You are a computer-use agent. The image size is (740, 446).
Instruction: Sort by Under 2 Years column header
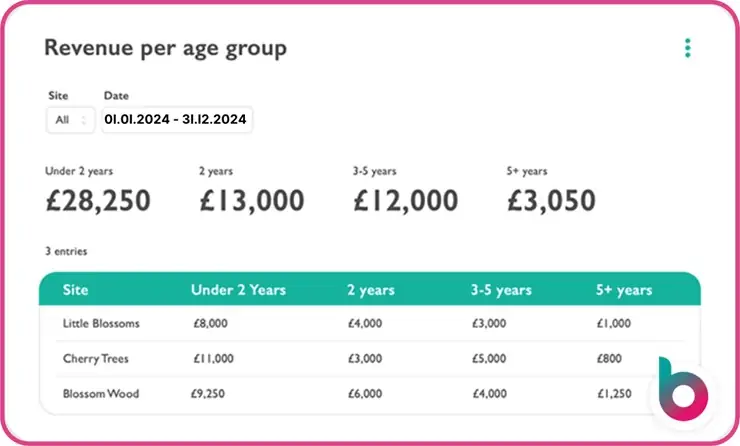pos(238,290)
